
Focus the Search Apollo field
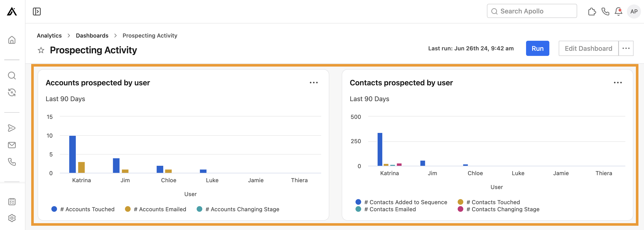(x=532, y=11)
